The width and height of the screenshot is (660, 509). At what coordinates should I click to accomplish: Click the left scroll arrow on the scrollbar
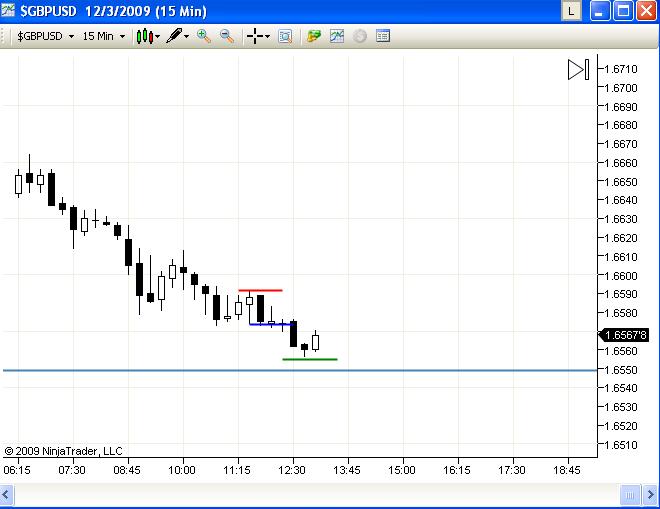[x=6, y=495]
